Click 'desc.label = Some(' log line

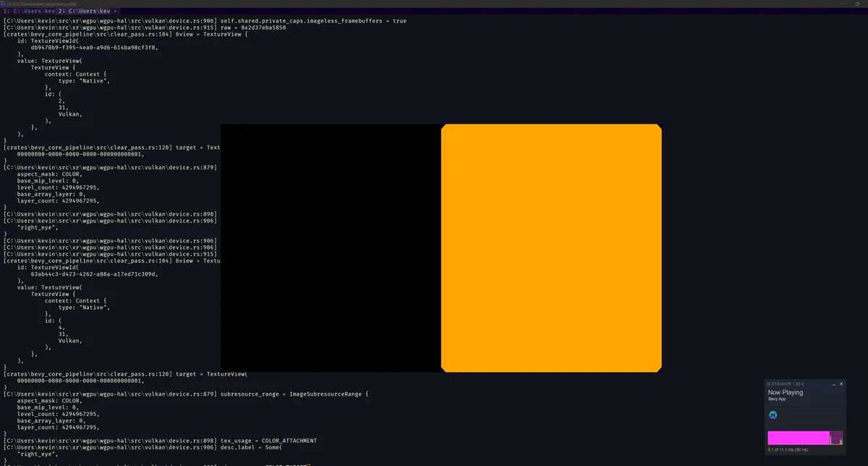point(143,447)
